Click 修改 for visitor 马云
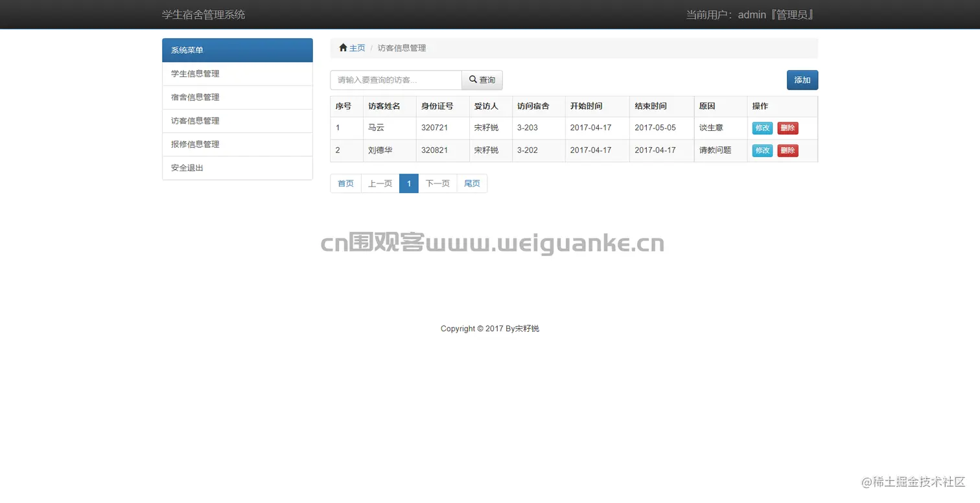 [x=762, y=128]
